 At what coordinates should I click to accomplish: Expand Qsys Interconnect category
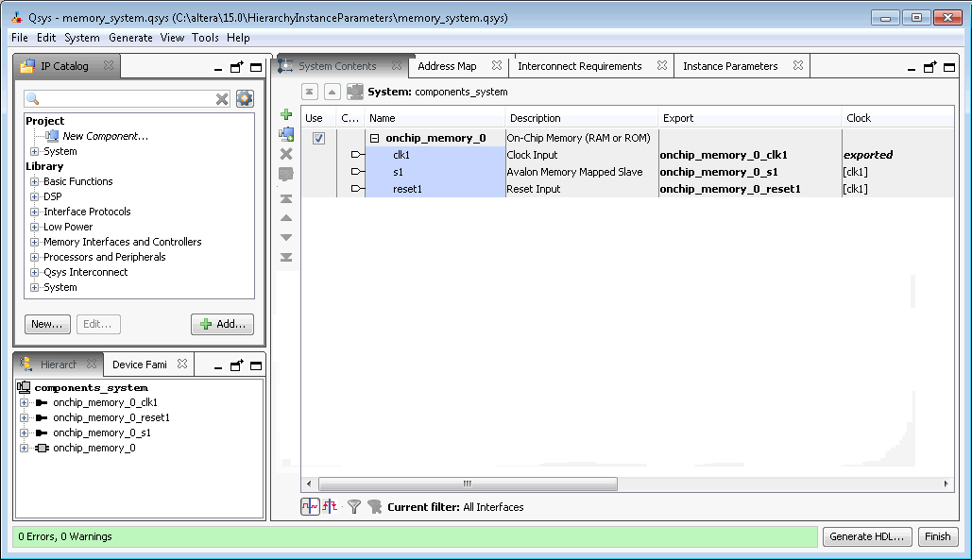click(35, 273)
